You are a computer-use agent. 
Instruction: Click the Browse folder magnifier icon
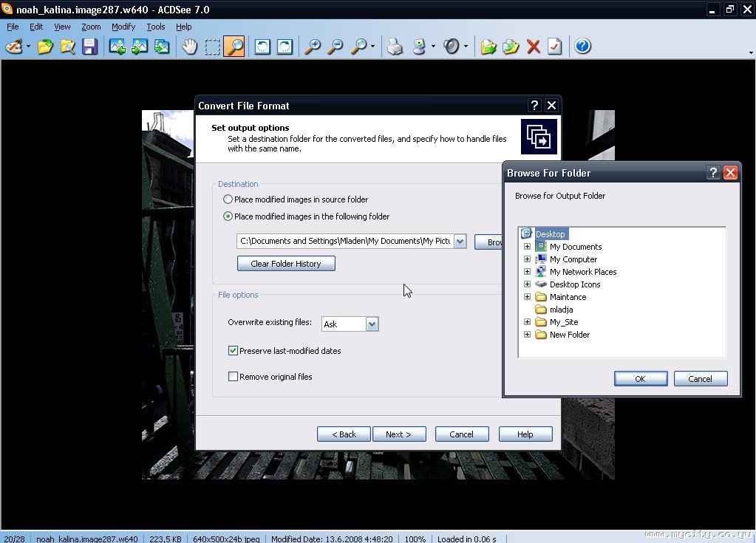click(x=67, y=47)
